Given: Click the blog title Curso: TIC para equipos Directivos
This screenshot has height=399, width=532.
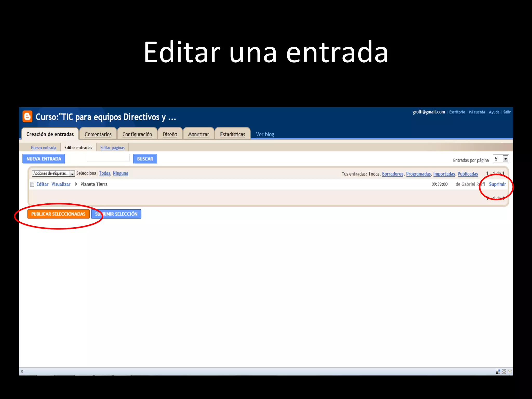Looking at the screenshot, I should [x=106, y=117].
